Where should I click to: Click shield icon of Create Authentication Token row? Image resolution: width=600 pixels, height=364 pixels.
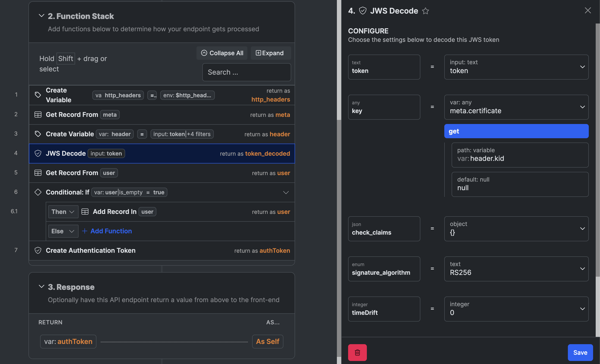pos(38,250)
